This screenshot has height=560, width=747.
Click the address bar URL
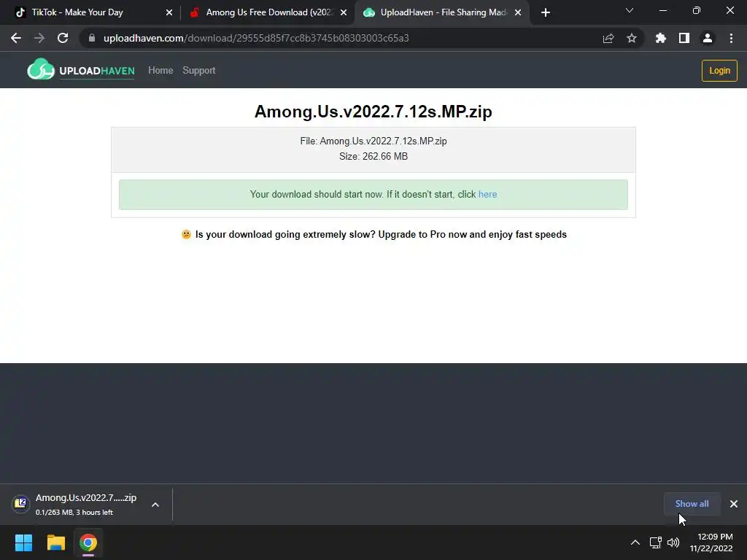(256, 38)
